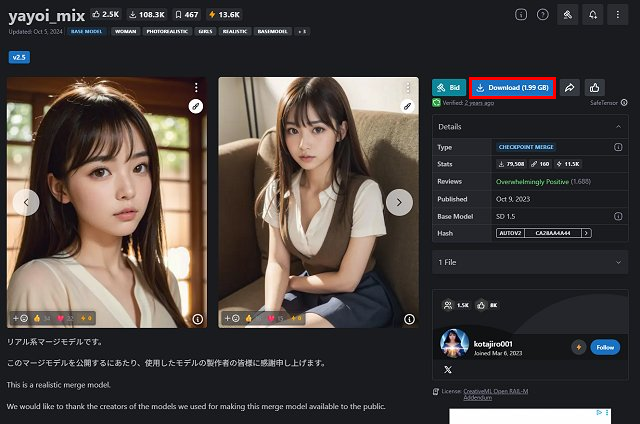
Task: Expand additional tags with the +8 badge
Action: click(301, 31)
